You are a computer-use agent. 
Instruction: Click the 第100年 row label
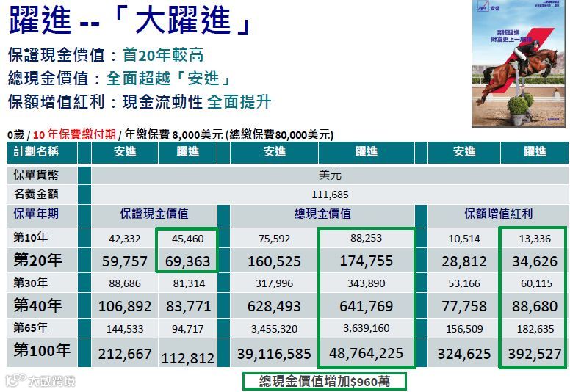(x=42, y=351)
